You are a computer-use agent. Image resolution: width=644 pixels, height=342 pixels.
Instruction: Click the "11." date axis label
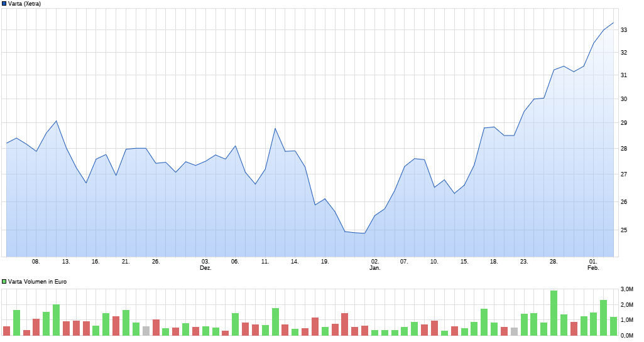pyautogui.click(x=265, y=261)
